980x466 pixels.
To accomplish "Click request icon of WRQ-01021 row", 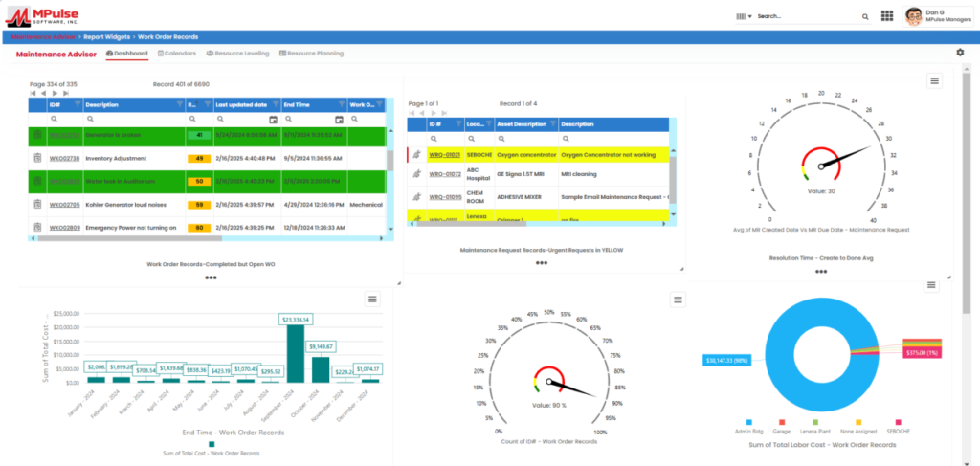I will (x=417, y=154).
